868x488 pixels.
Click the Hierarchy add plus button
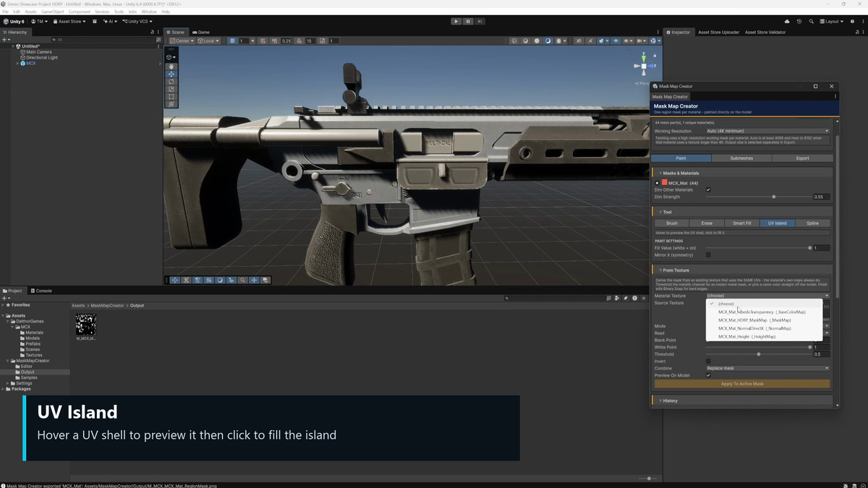(6, 40)
